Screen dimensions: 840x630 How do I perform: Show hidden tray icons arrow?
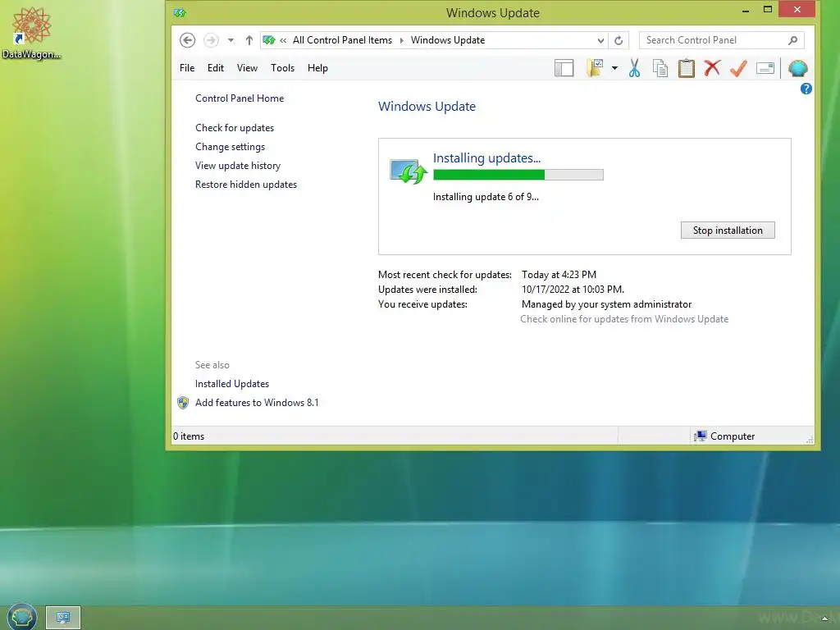click(824, 619)
